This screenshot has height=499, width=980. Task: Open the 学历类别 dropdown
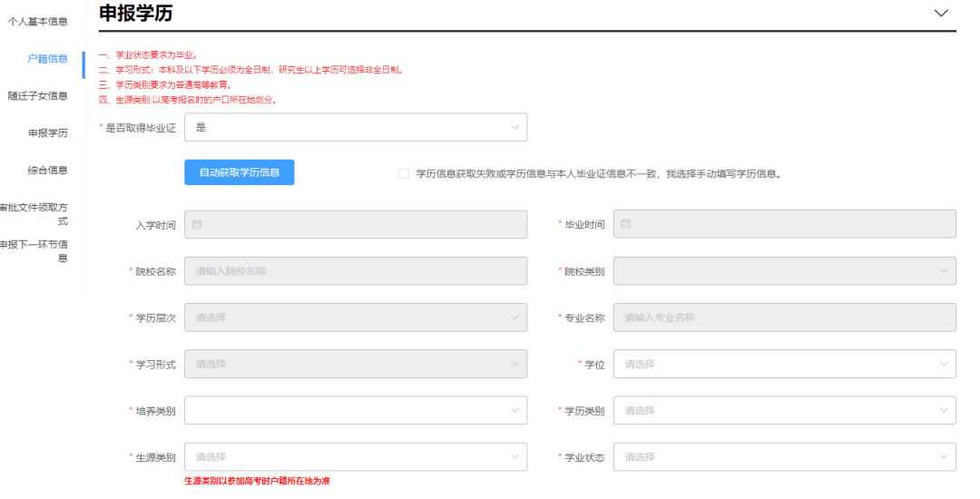784,410
